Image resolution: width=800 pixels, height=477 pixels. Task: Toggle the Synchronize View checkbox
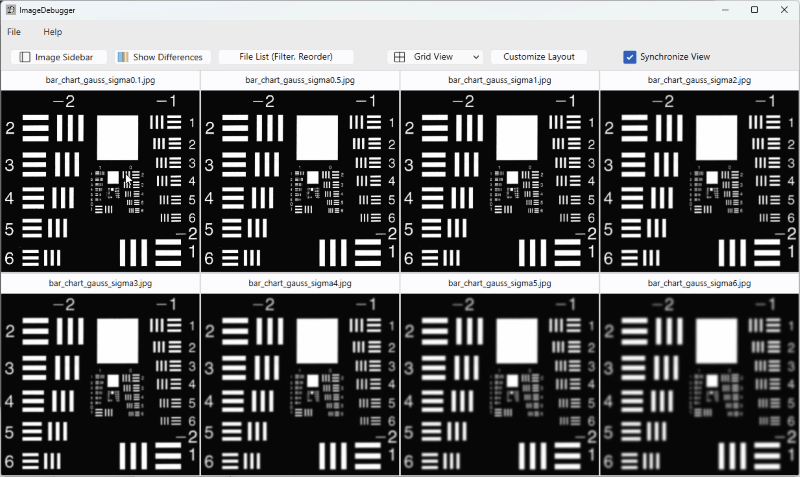629,57
